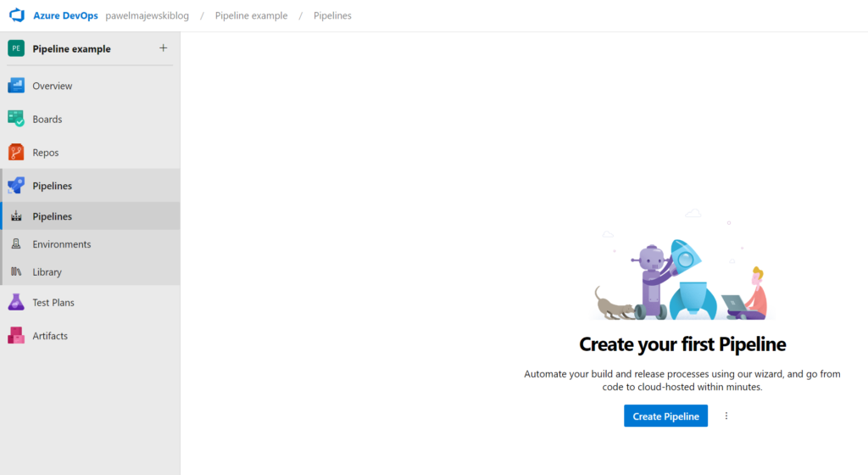Click the plus add button in sidebar
Image resolution: width=868 pixels, height=475 pixels.
[164, 48]
